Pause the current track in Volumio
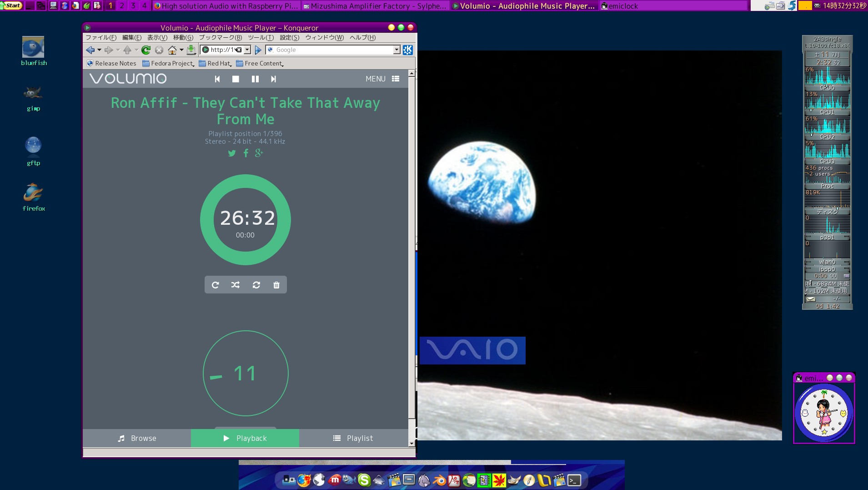 point(255,79)
